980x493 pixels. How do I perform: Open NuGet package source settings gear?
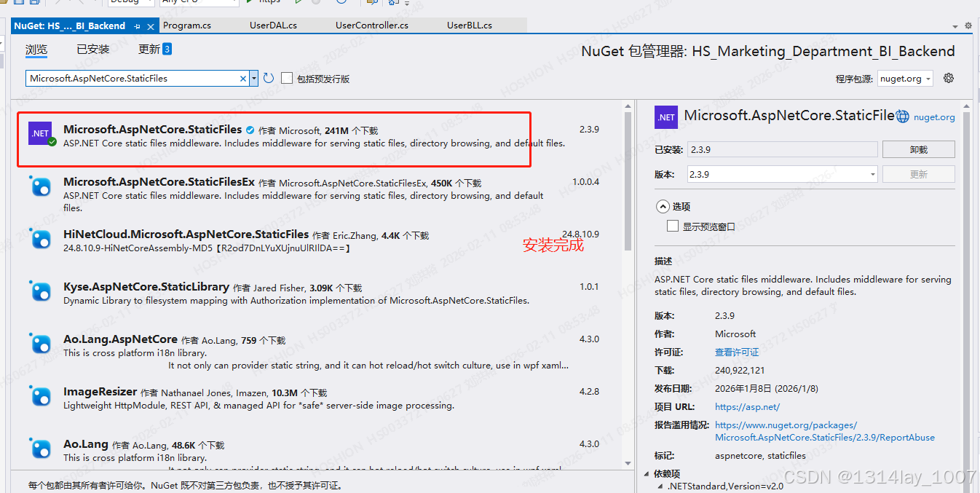pyautogui.click(x=948, y=78)
